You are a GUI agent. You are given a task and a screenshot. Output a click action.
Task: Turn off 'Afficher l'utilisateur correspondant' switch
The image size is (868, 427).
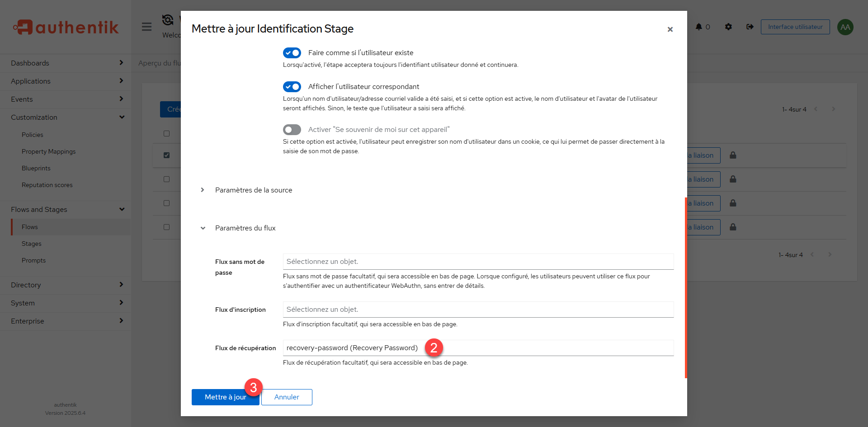pos(292,87)
